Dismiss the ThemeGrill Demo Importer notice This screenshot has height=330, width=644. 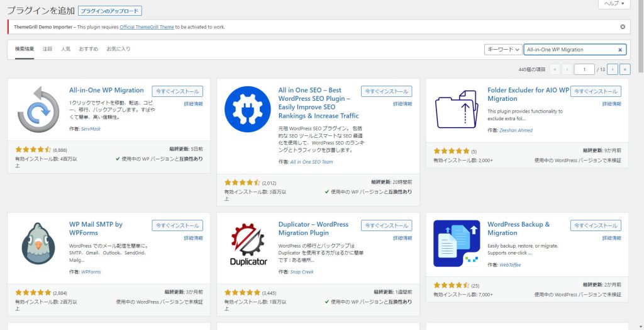pyautogui.click(x=623, y=26)
